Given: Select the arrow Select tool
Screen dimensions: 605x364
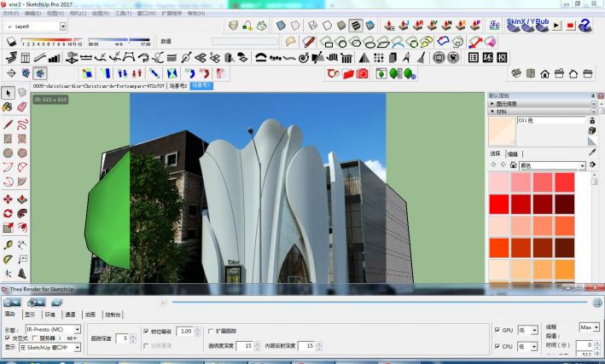Looking at the screenshot, I should 8,93.
